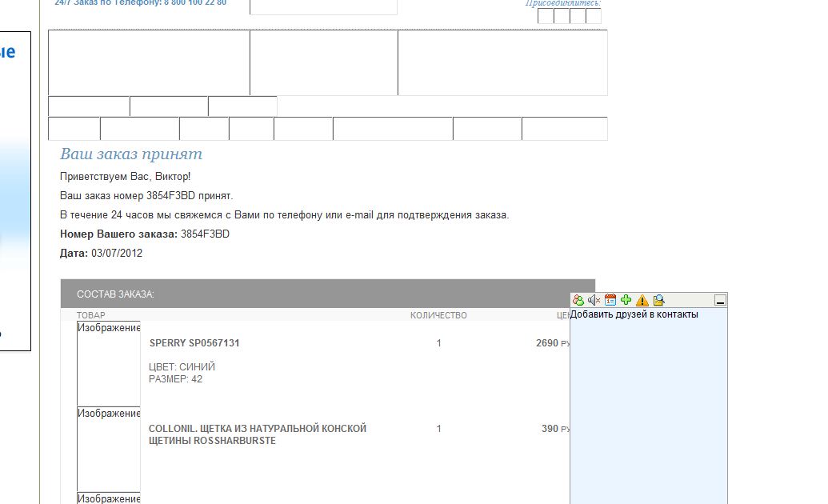Click 'РАЗМЕР: 42' attribute text

point(175,378)
